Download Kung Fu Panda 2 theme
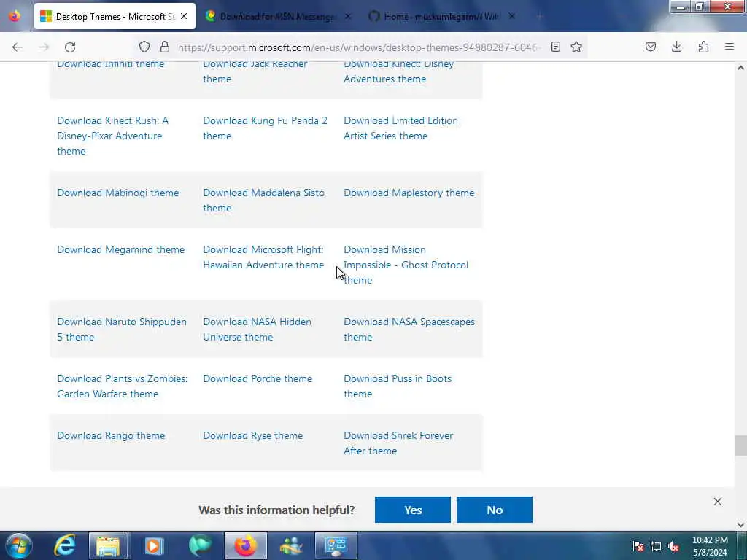This screenshot has width=747, height=560. [x=265, y=128]
